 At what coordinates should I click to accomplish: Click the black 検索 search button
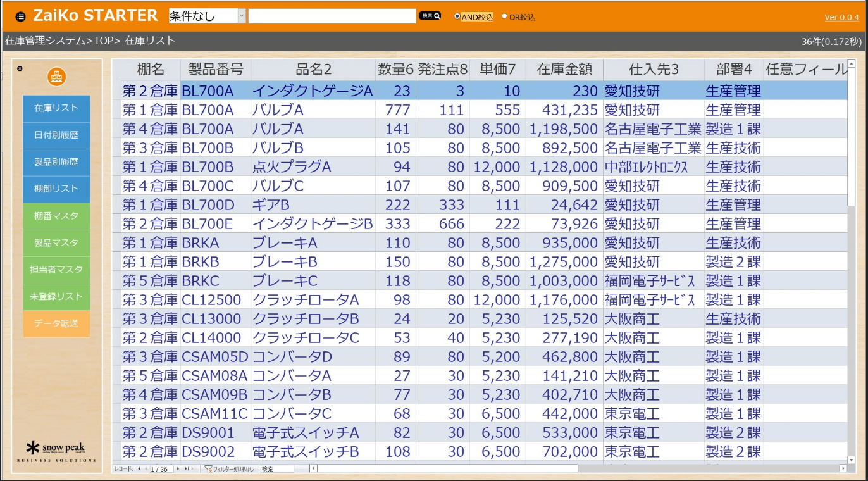430,16
